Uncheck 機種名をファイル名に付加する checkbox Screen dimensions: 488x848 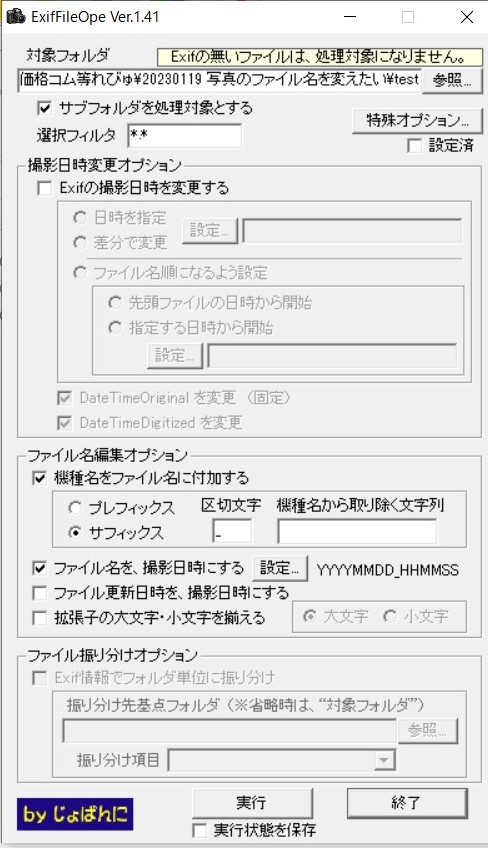coord(40,479)
